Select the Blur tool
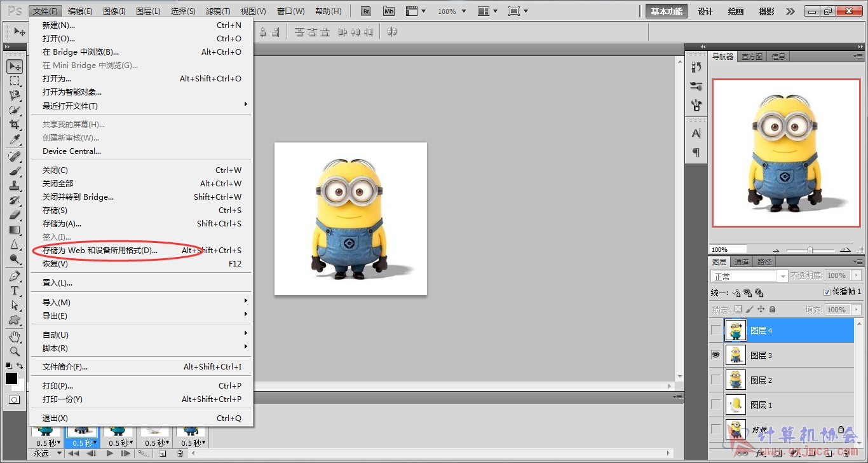This screenshot has height=463, width=868. click(x=14, y=244)
